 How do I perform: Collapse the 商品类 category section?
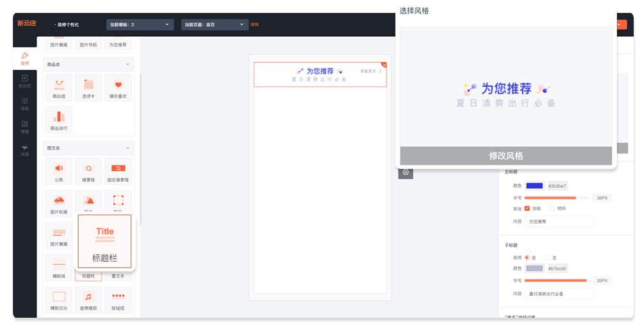(x=127, y=64)
